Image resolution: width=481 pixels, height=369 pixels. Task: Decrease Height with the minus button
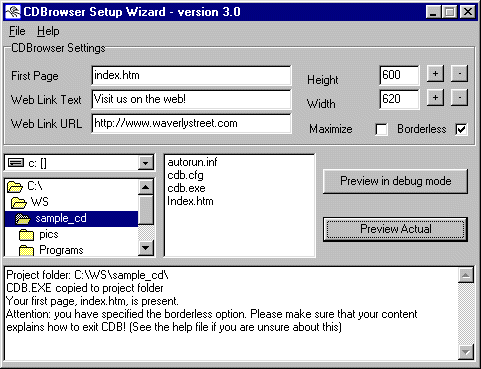tap(459, 74)
